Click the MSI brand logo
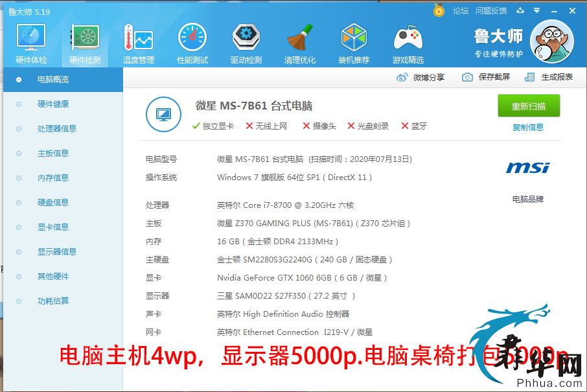This screenshot has width=587, height=392. [x=528, y=168]
